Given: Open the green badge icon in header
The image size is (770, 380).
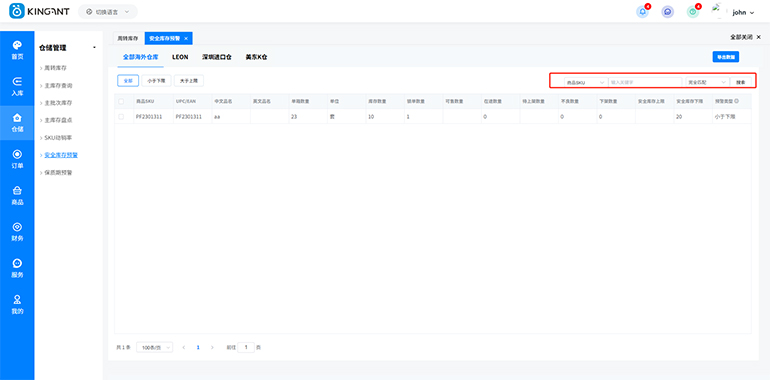Looking at the screenshot, I should pyautogui.click(x=692, y=12).
